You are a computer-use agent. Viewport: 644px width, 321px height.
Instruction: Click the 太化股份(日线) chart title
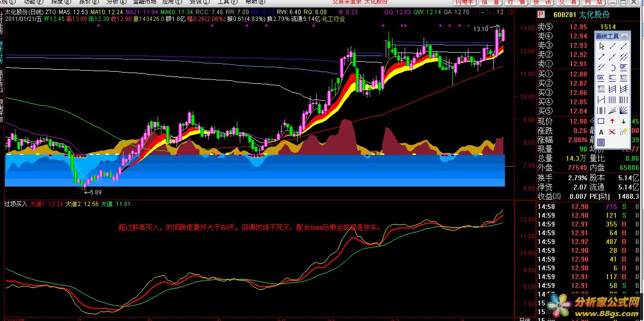point(24,12)
